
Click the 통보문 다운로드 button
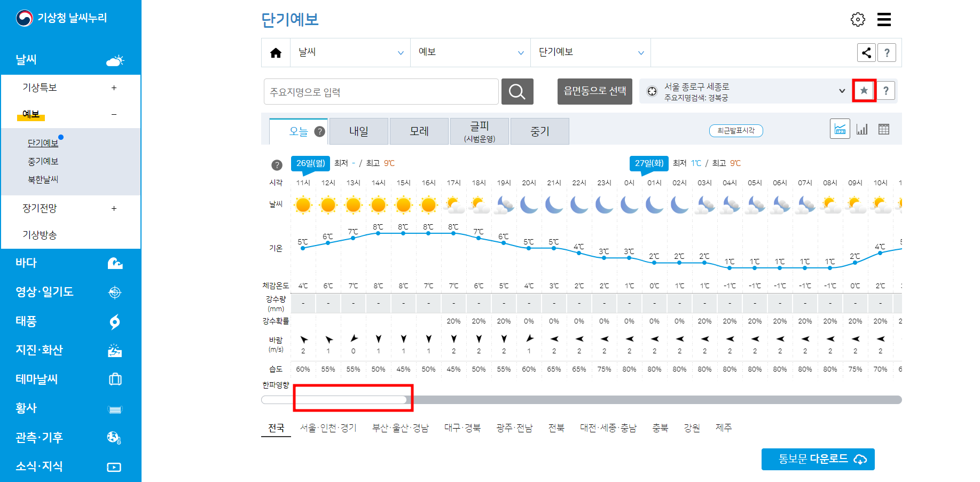click(818, 459)
